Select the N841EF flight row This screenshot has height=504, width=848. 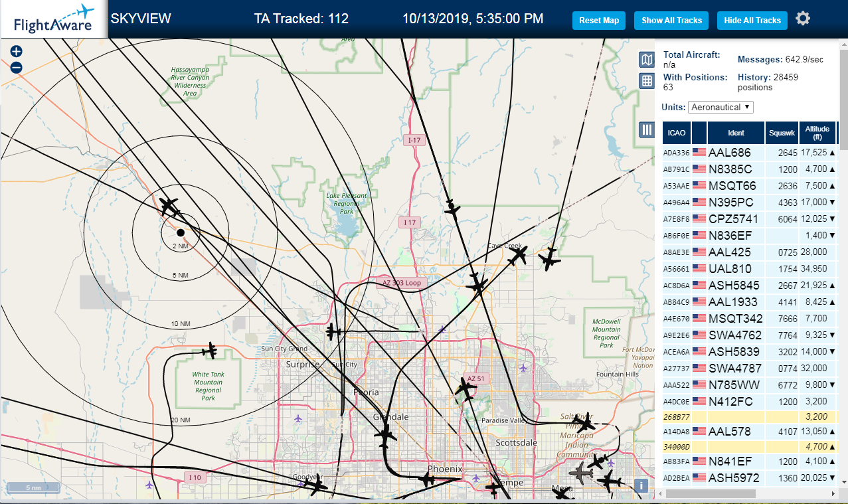(749, 461)
